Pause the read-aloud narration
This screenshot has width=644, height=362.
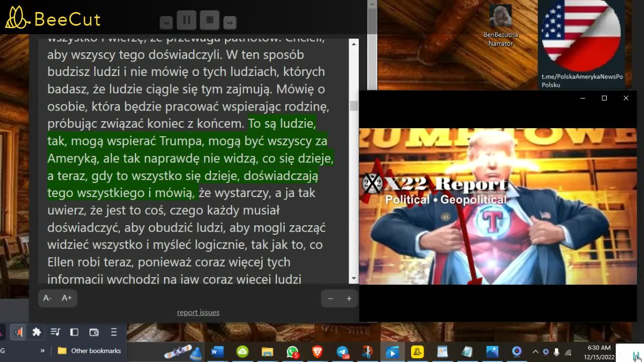187,20
